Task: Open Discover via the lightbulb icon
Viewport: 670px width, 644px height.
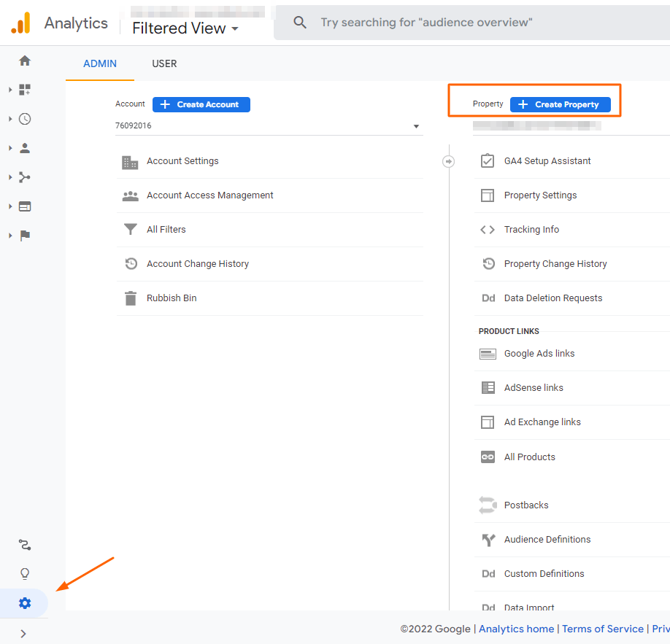Action: (24, 573)
